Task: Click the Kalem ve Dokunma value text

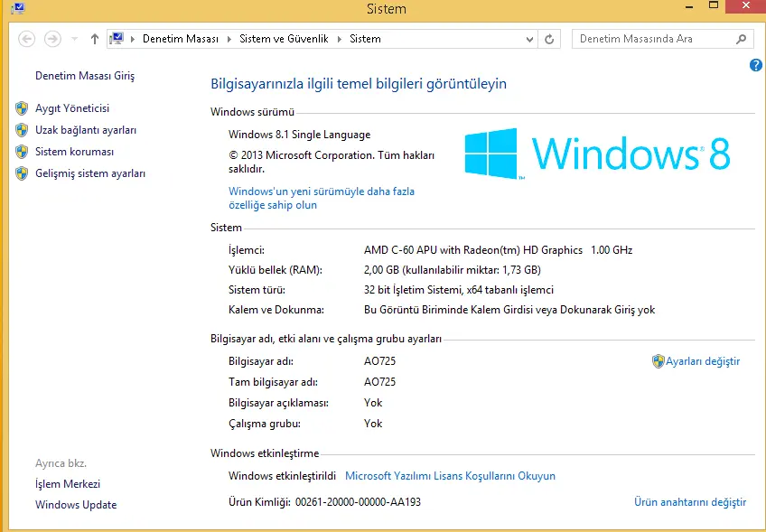Action: (509, 310)
